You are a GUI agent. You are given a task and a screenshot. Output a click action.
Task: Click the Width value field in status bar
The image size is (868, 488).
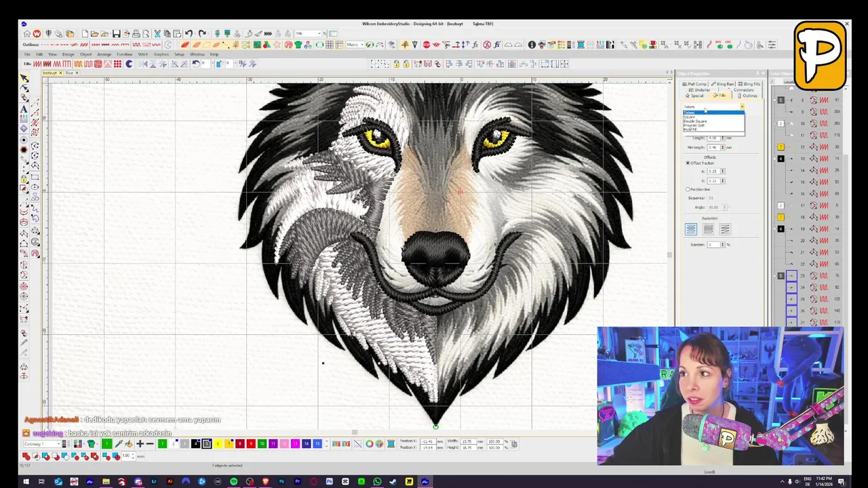pos(468,441)
